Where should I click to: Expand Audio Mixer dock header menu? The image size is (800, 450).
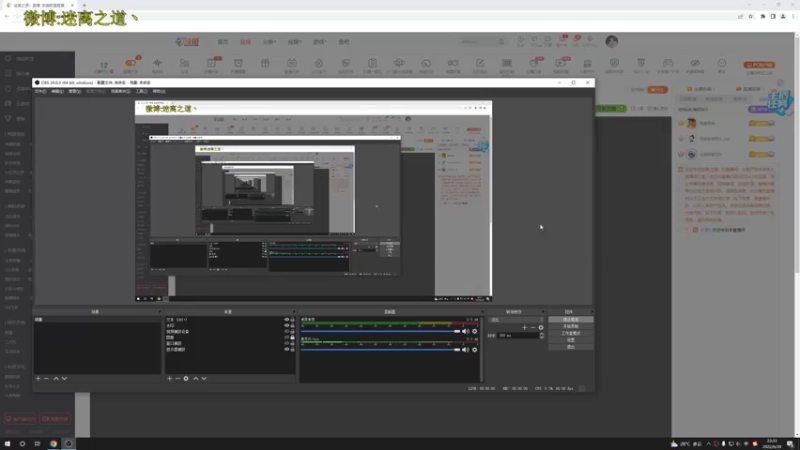[482, 311]
